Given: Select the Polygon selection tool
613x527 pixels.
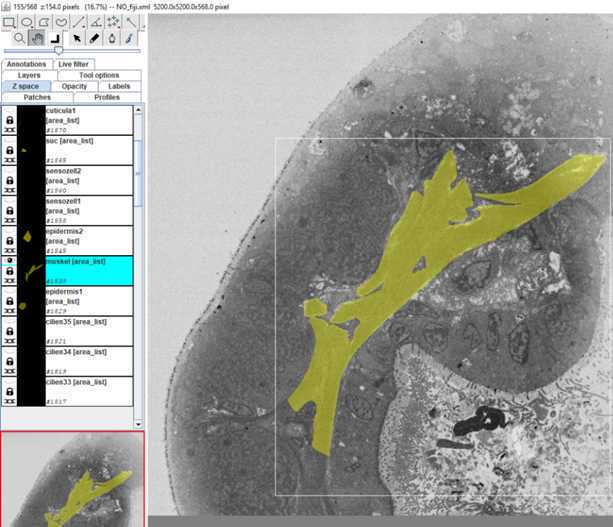Looking at the screenshot, I should 44,22.
